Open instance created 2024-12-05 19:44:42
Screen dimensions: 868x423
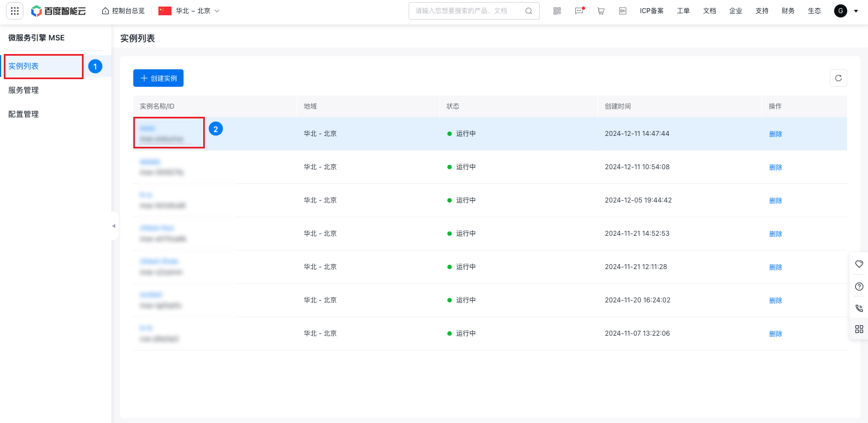coord(146,195)
